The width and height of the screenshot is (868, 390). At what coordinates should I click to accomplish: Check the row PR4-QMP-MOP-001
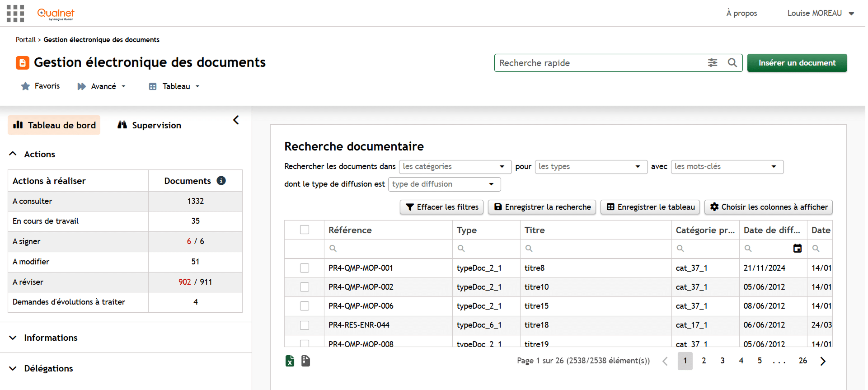pos(305,268)
